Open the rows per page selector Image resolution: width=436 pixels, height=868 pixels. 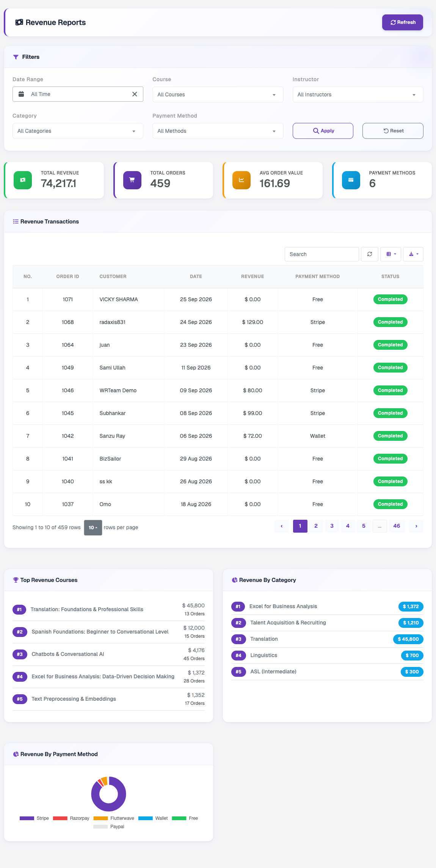pyautogui.click(x=93, y=528)
